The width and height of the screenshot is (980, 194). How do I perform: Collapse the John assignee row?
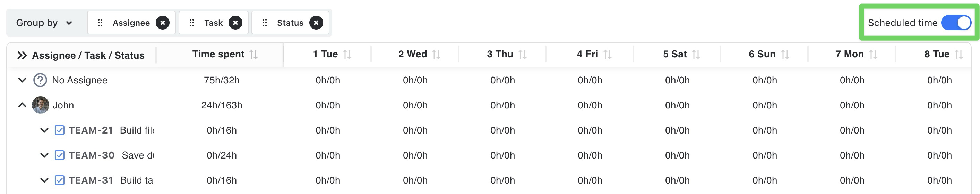[x=22, y=105]
